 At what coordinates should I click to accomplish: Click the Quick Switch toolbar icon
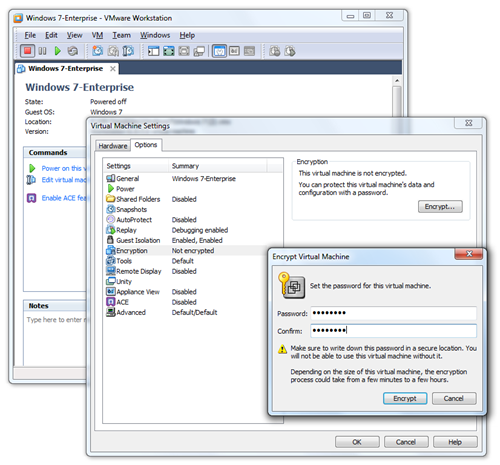pyautogui.click(x=184, y=51)
